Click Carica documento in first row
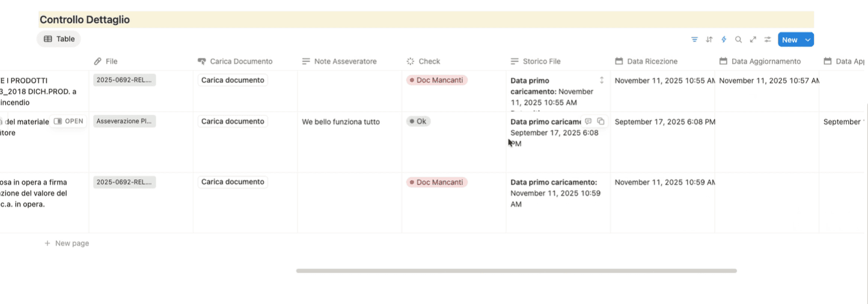Viewport: 868px width, 304px height. click(233, 80)
